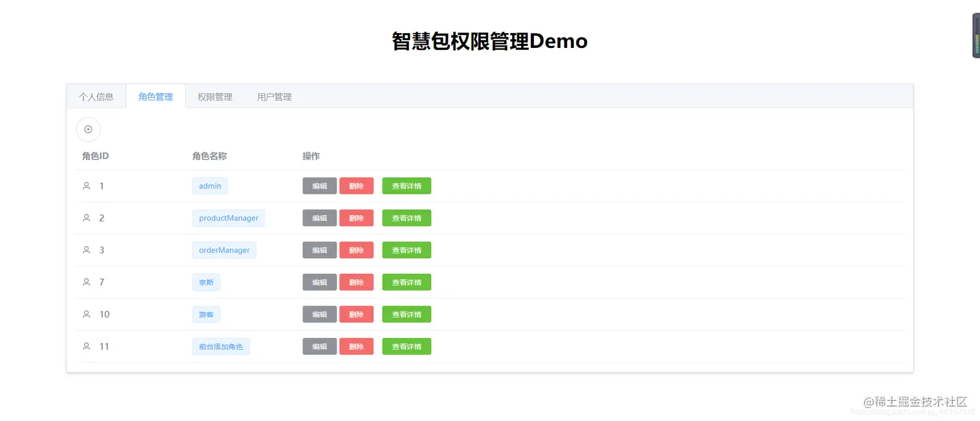This screenshot has height=421, width=980.
Task: Click role ID number 2
Action: pos(102,218)
